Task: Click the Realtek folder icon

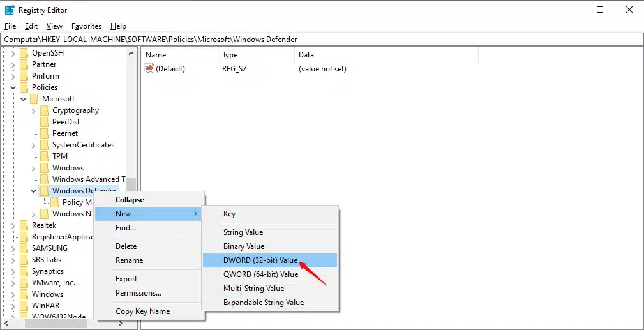Action: pos(24,225)
